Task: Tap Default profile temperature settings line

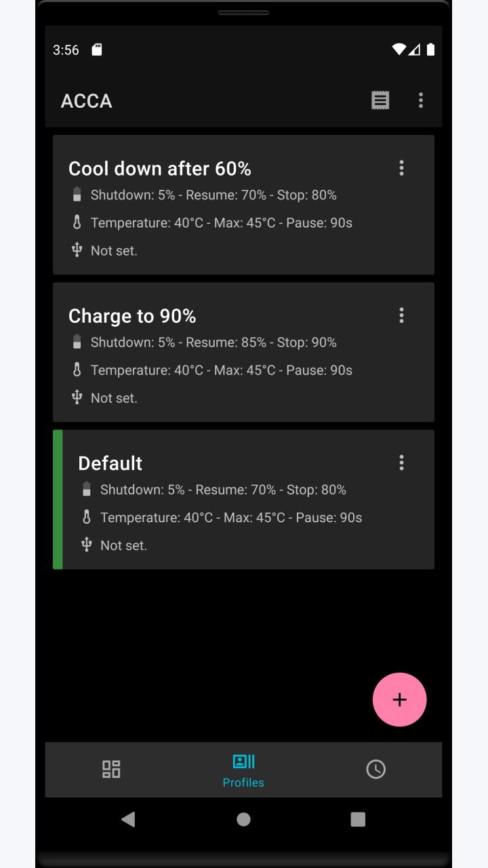Action: 231,517
